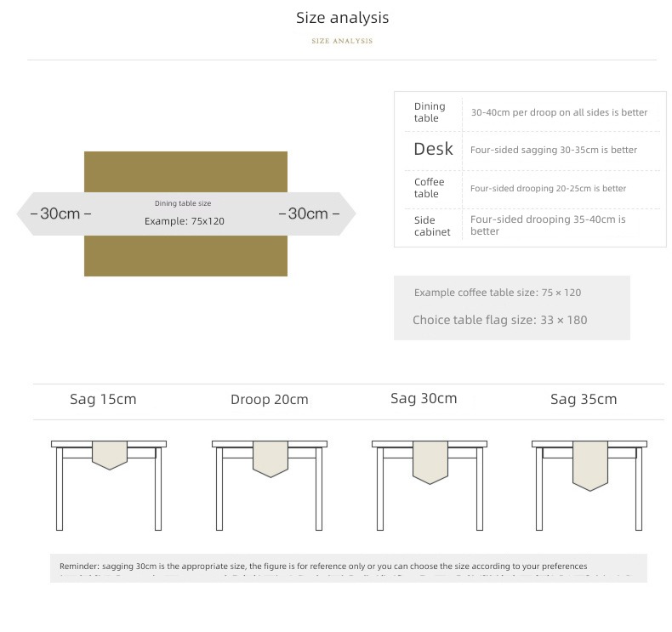This screenshot has width=672, height=632.
Task: Click the gold table rectangle top half
Action: click(x=185, y=171)
